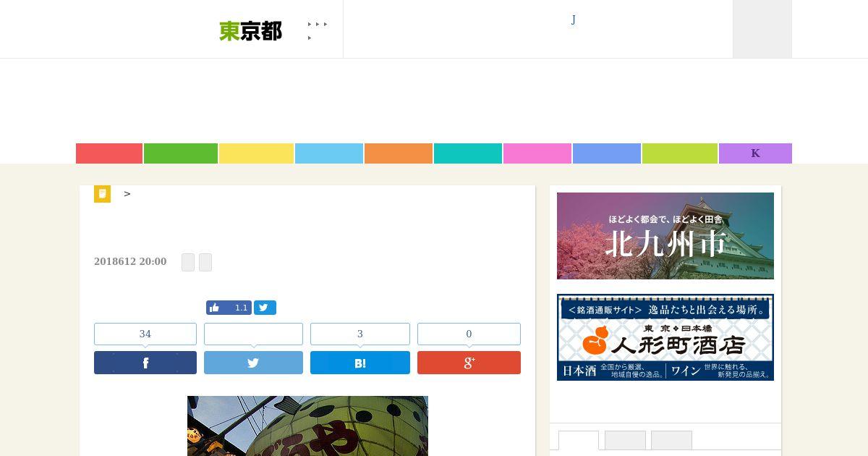
Task: Select the third gray sidebar tab
Action: click(671, 440)
